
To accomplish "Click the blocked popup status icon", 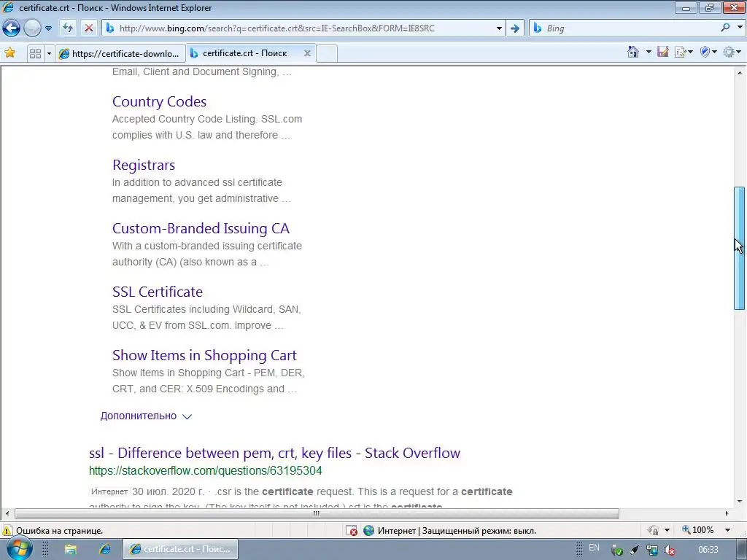I will (x=352, y=531).
